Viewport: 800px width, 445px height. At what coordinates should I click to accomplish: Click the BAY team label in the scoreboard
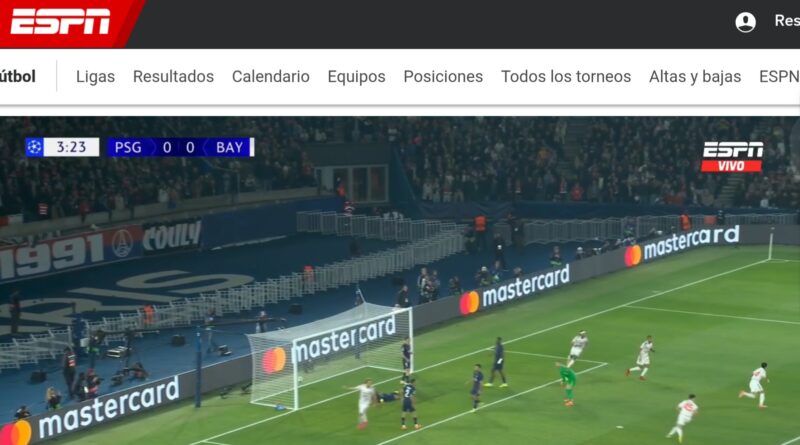click(x=229, y=147)
